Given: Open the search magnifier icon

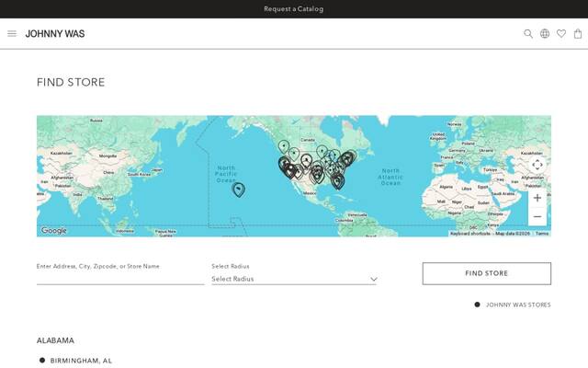Looking at the screenshot, I should [528, 34].
